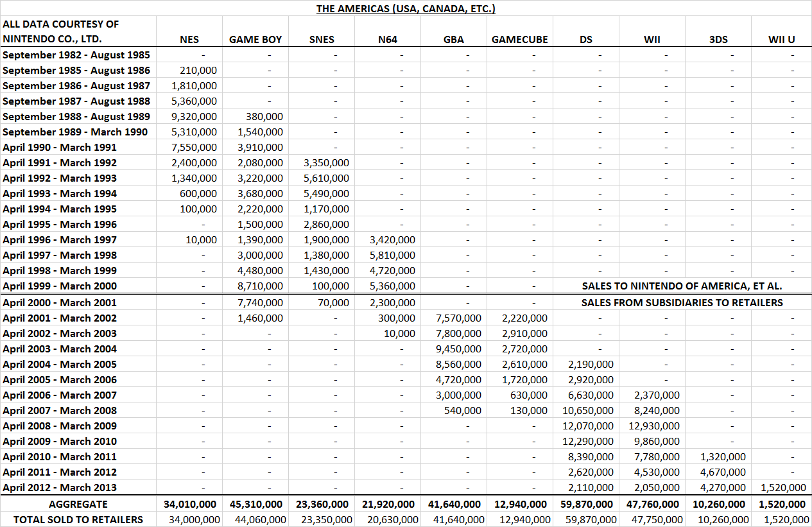Click Wii value 4,530,000
Viewport: 812px width, 527px height.
click(657, 472)
